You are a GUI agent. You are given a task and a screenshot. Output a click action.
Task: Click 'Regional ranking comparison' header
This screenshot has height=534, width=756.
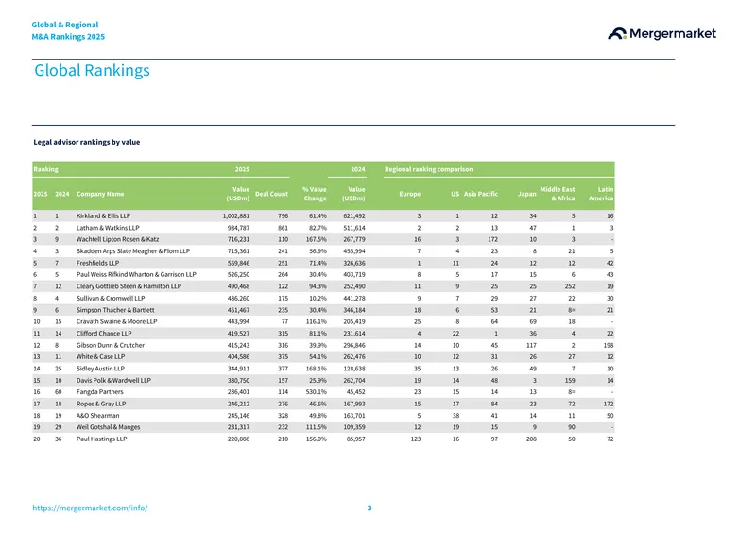click(428, 169)
